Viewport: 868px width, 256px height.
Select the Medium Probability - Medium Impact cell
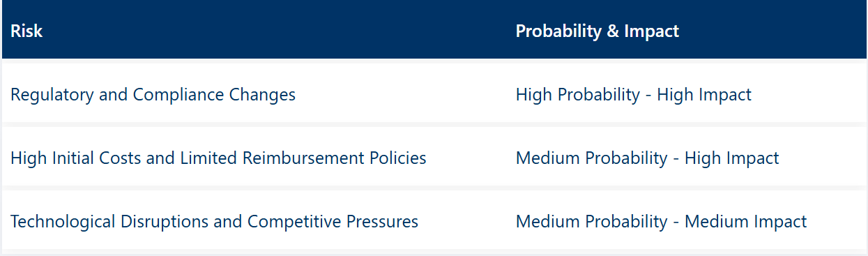pyautogui.click(x=661, y=222)
